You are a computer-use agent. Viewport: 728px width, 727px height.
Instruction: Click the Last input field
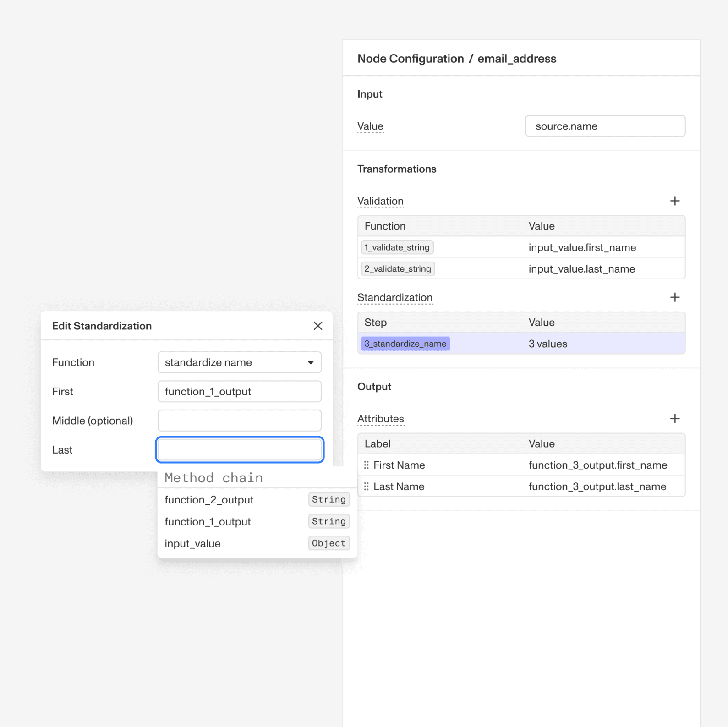[240, 450]
